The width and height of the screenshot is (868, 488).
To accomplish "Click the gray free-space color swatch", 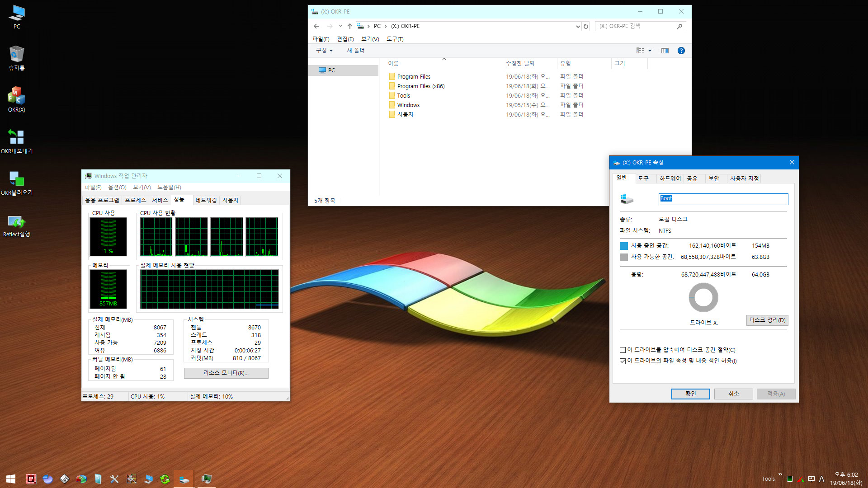I will point(624,257).
